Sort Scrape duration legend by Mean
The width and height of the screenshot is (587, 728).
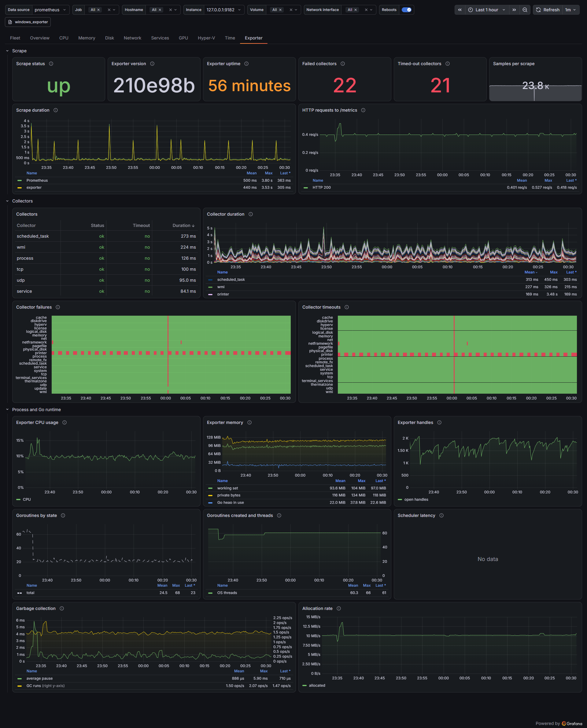tap(252, 173)
